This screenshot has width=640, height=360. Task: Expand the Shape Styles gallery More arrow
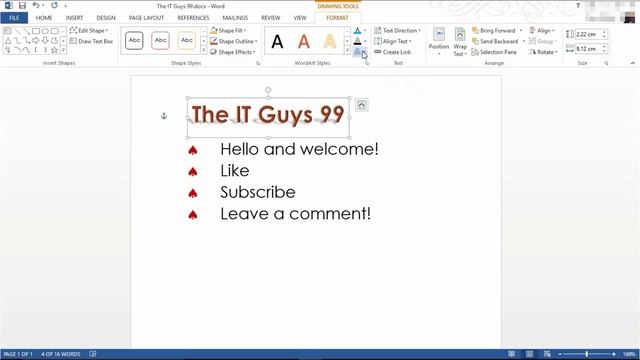click(x=204, y=51)
